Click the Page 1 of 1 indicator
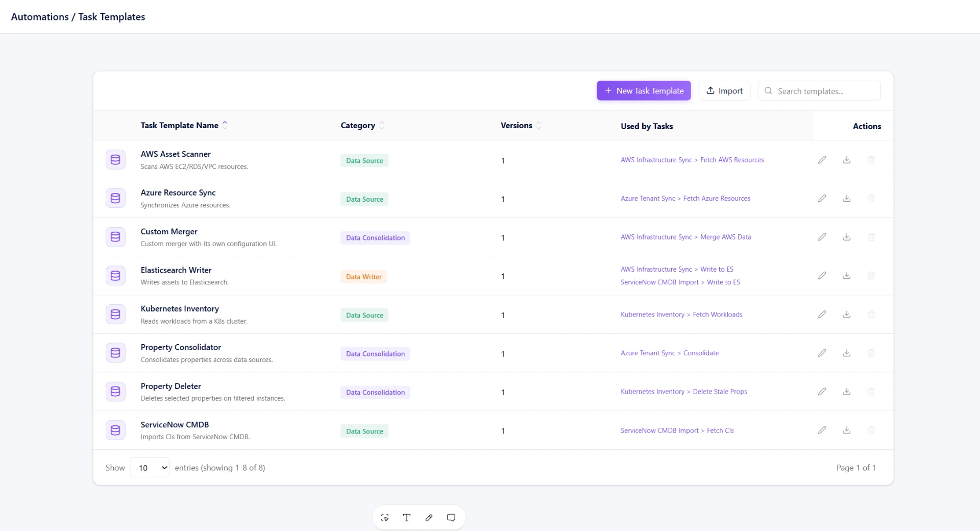 [x=856, y=468]
